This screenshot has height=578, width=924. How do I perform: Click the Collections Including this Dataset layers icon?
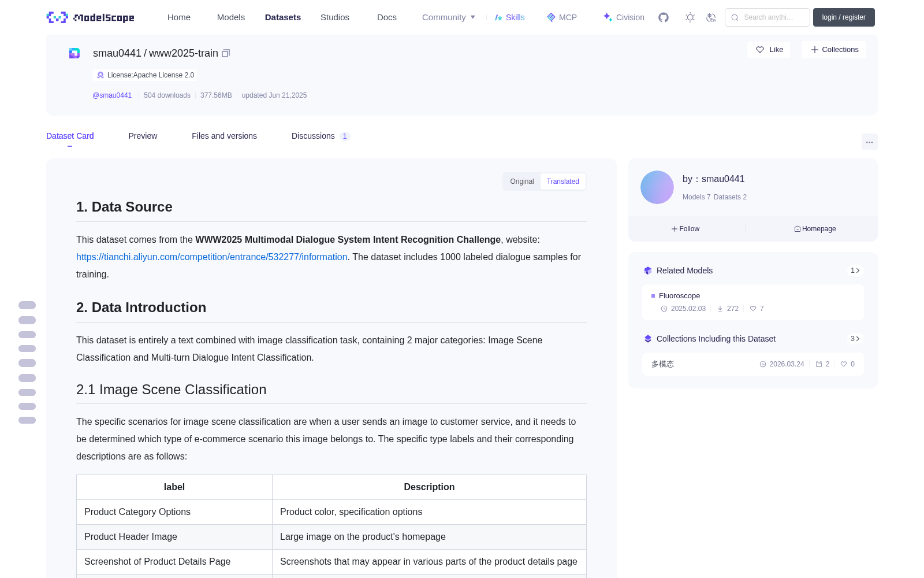(648, 339)
